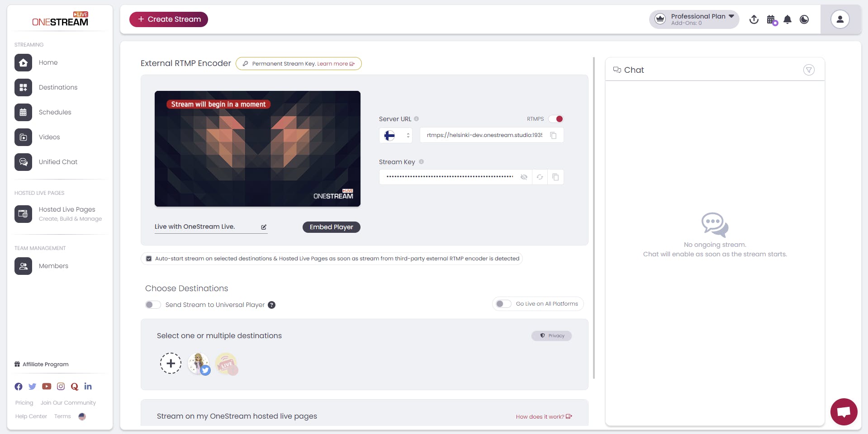Screen dimensions: 868x434
Task: Visit OneStream Instagram icon
Action: point(61,387)
